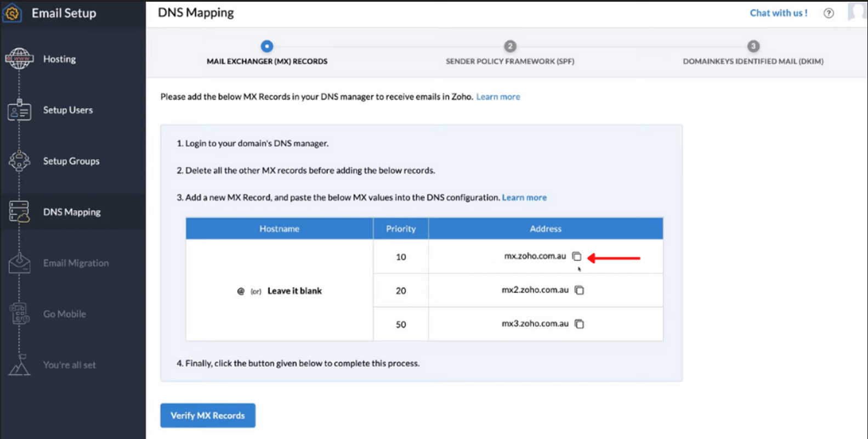Click the Email Migration envelope icon
Screen dimensions: 868x439
tap(19, 263)
